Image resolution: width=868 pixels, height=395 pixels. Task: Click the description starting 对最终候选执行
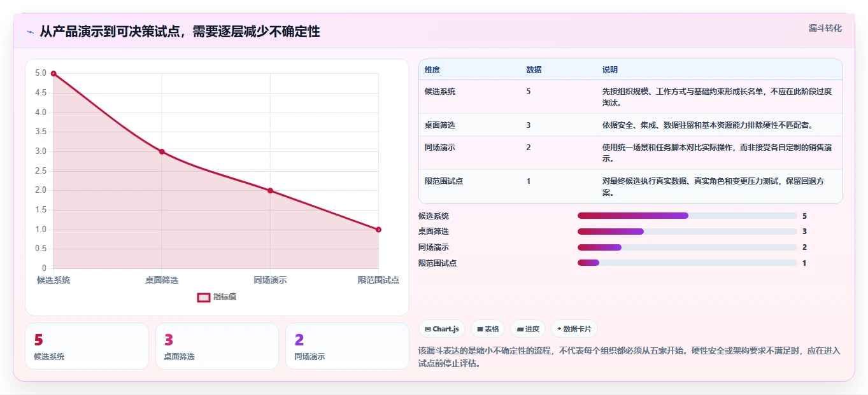coord(713,186)
